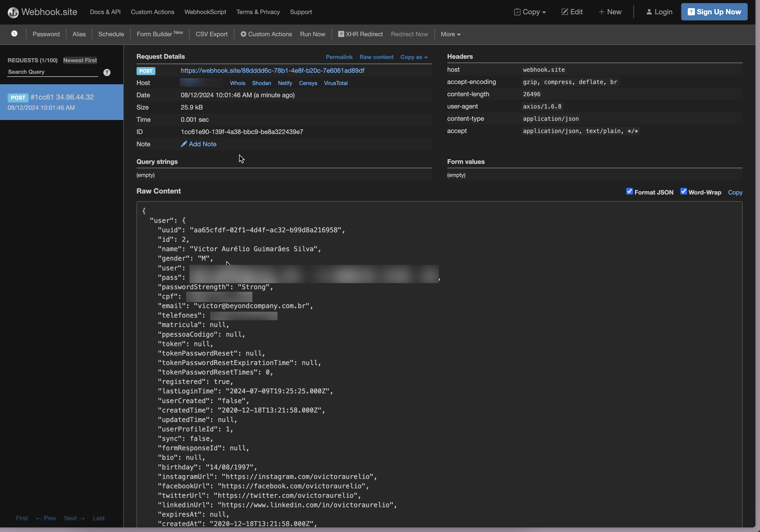The height and width of the screenshot is (532, 760).
Task: Click the uuid line in raw JSON
Action: [251, 230]
